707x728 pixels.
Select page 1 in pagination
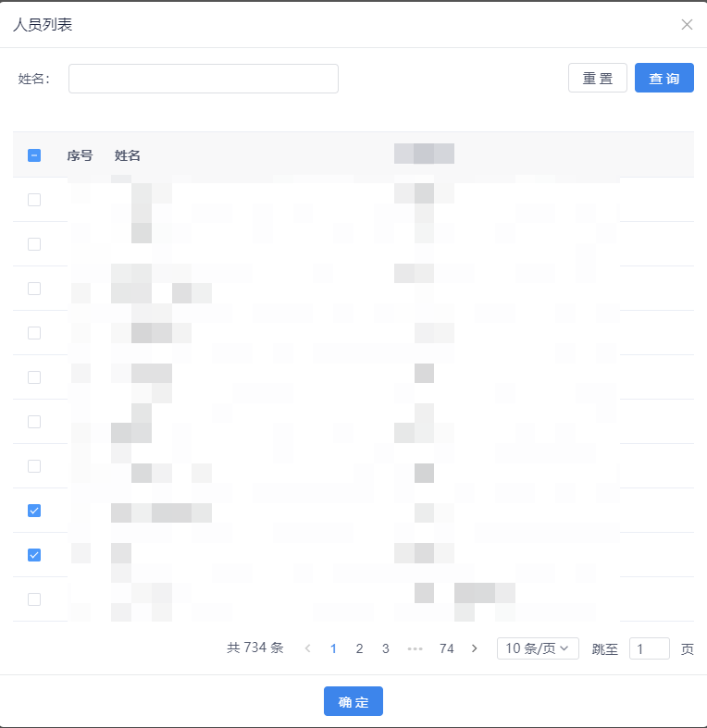333,648
